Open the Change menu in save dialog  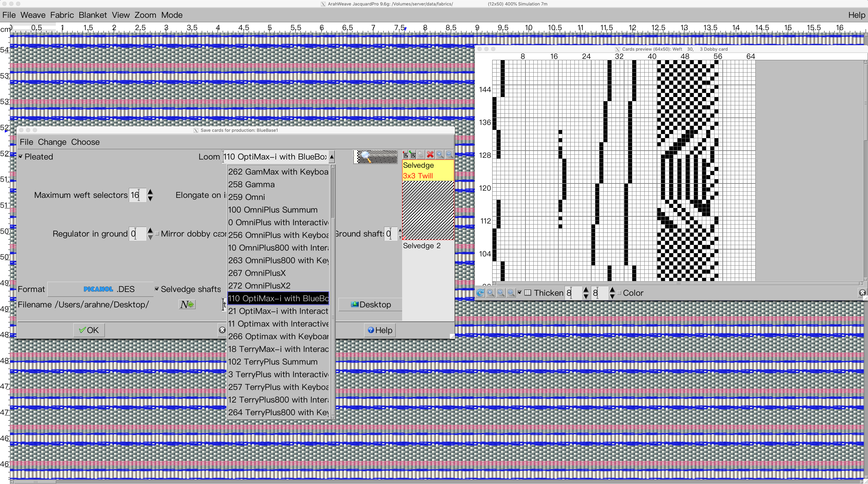[52, 142]
